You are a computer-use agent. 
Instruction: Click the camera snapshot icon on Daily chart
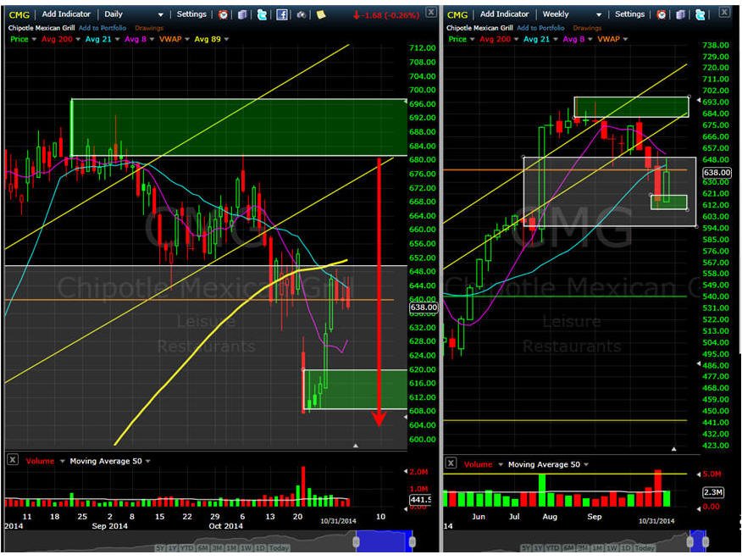tap(301, 14)
